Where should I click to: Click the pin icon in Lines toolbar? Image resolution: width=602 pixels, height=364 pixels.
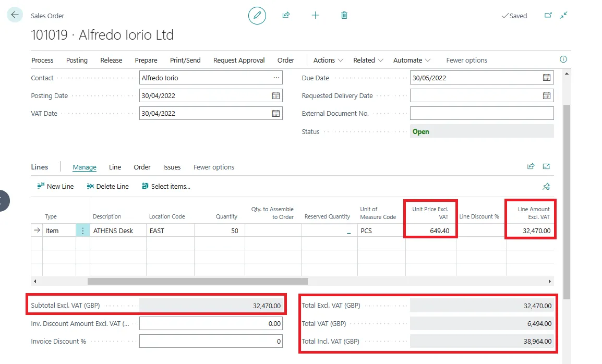[546, 187]
